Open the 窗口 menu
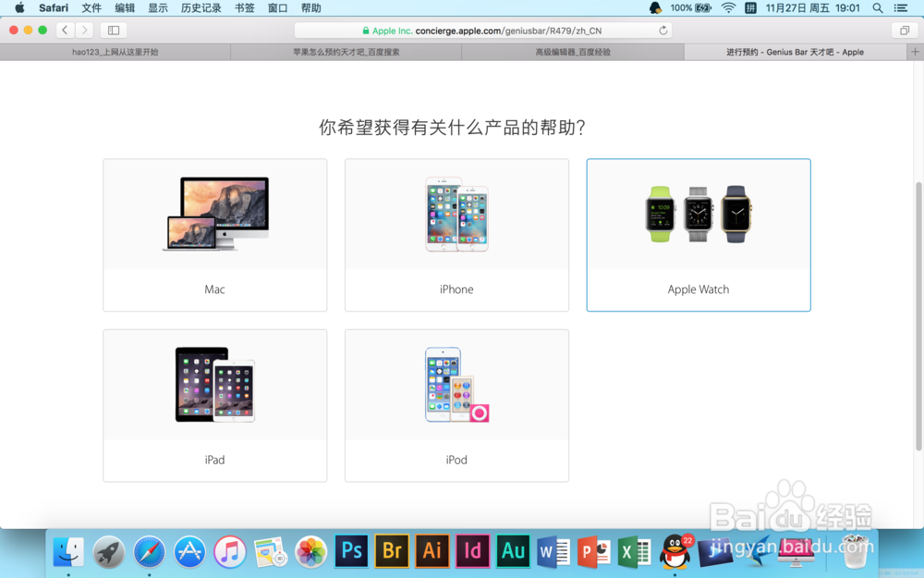This screenshot has width=924, height=578. (x=277, y=7)
